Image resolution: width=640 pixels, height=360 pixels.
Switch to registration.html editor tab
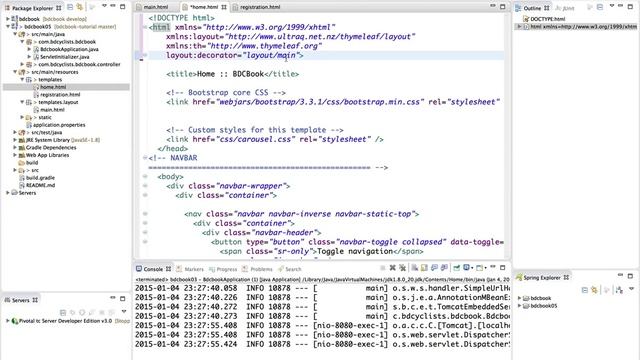[x=260, y=7]
